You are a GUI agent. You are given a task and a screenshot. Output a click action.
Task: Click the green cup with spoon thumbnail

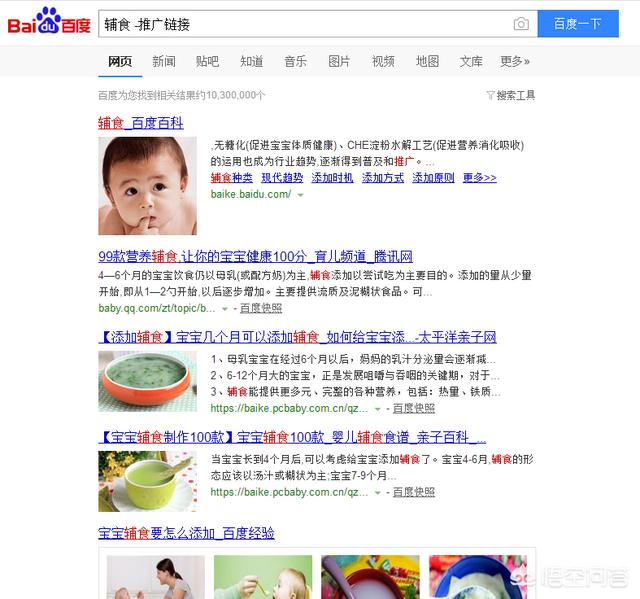pyautogui.click(x=147, y=481)
